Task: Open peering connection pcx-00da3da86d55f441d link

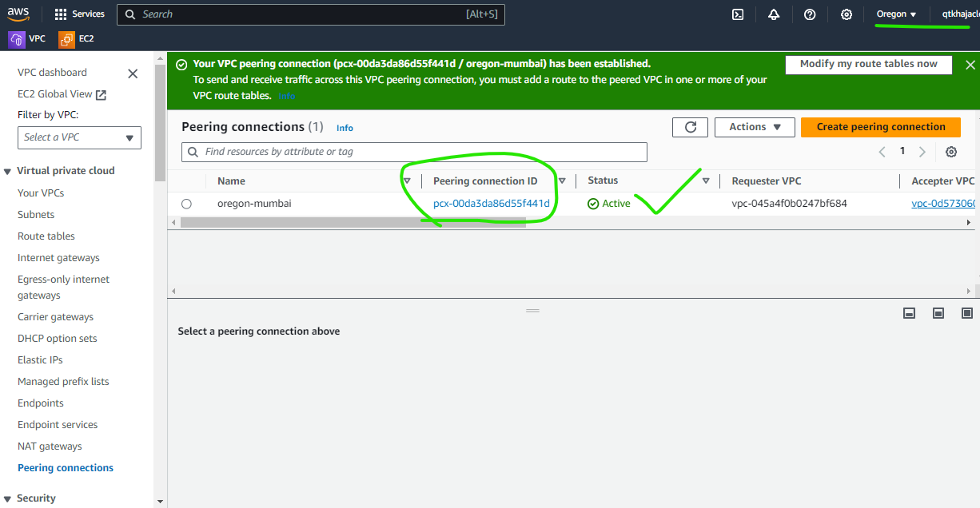Action: click(x=492, y=204)
